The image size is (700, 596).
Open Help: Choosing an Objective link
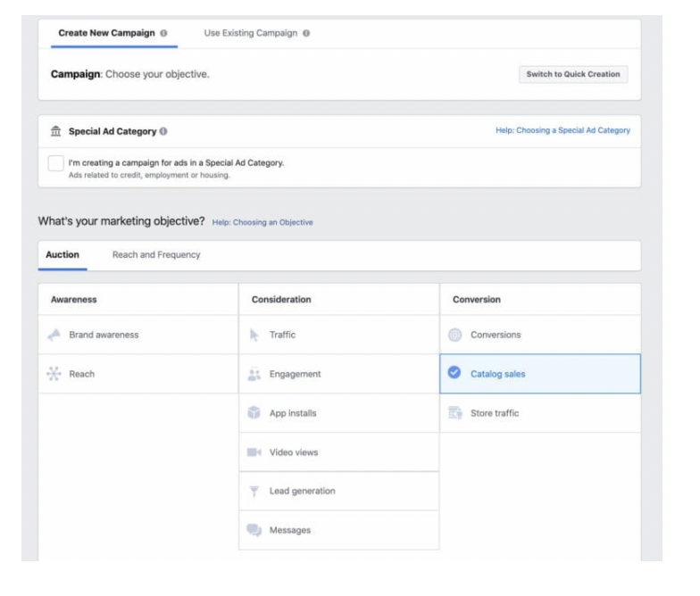(262, 222)
